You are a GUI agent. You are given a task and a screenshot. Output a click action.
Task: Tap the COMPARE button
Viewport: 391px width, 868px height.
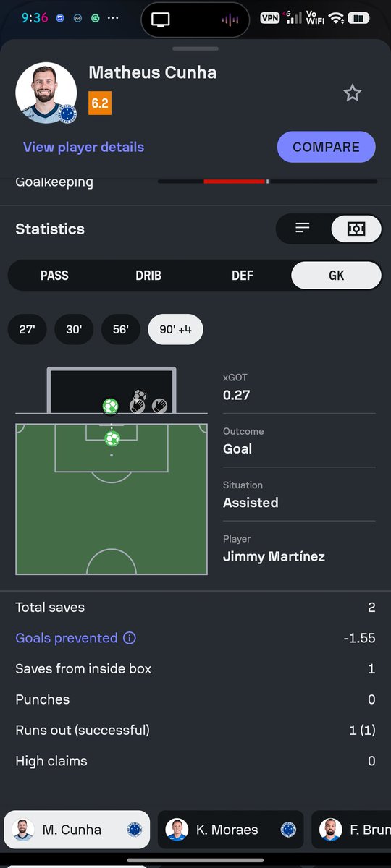[327, 147]
